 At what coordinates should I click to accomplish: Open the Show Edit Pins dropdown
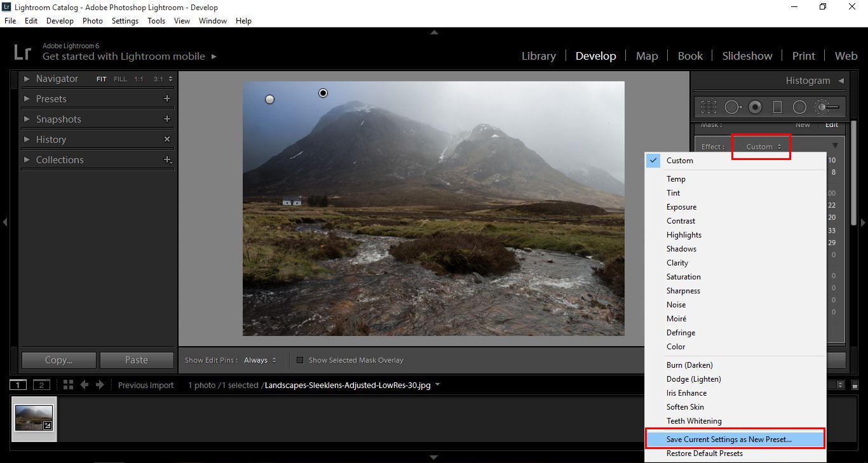260,360
